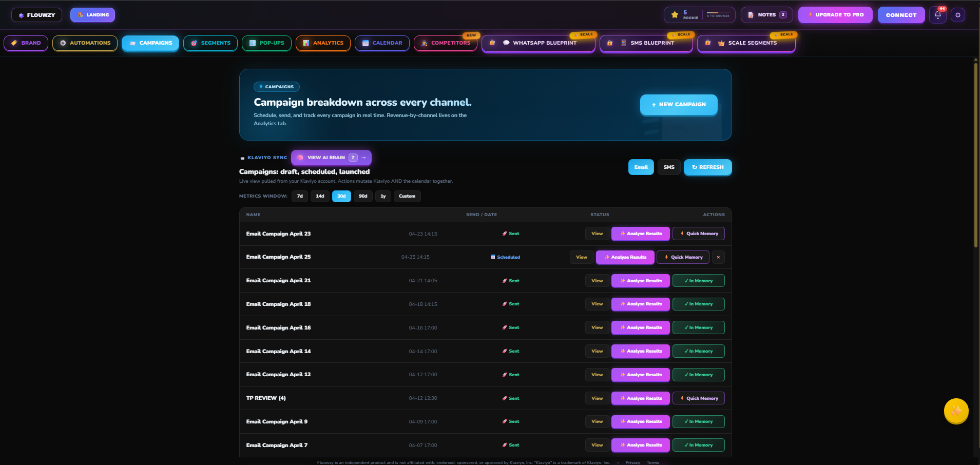
Task: Analyse Results for Email Campaign April 9
Action: [x=641, y=421]
